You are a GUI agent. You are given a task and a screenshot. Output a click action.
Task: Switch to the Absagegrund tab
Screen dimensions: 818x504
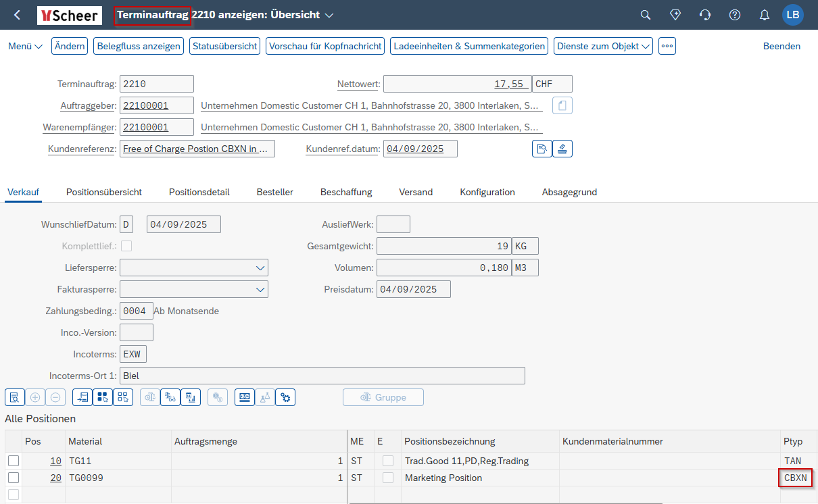569,192
